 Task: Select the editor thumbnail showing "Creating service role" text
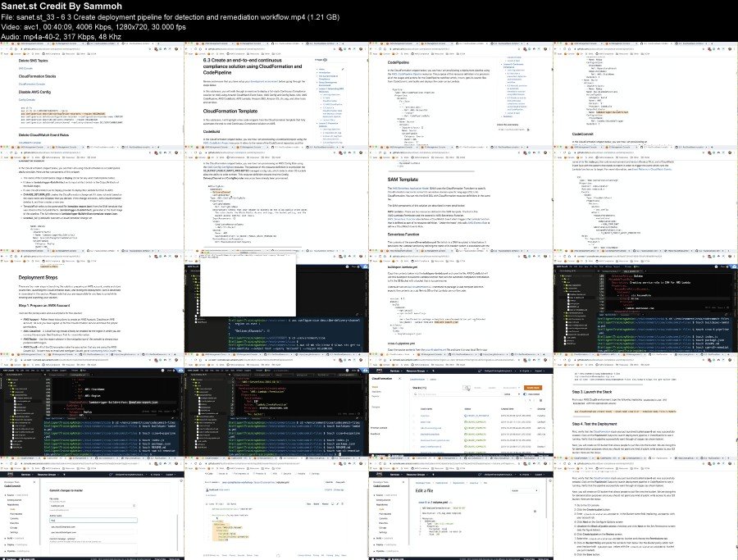pos(646,300)
